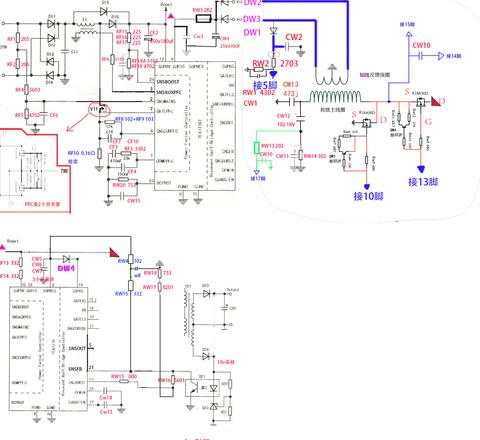Click the SNSOUT pin label

[77, 348]
